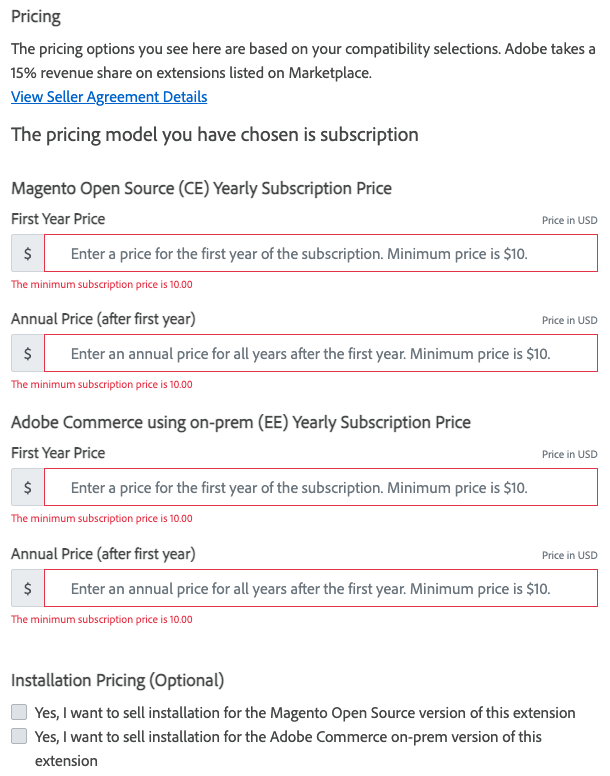Click the dollar sign beside Adobe Commerce First Year Price
Viewport: 610px width, 776px height.
pos(27,488)
